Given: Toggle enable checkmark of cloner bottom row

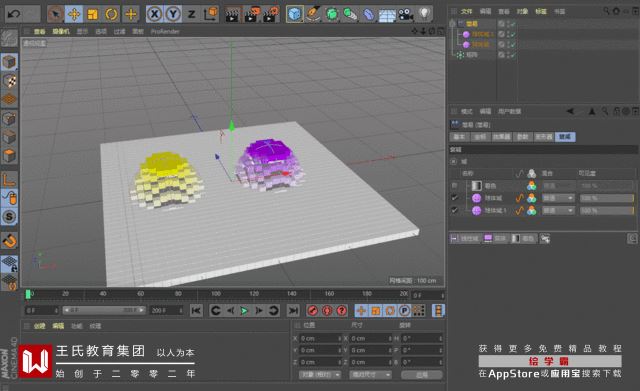Looking at the screenshot, I should (512, 55).
